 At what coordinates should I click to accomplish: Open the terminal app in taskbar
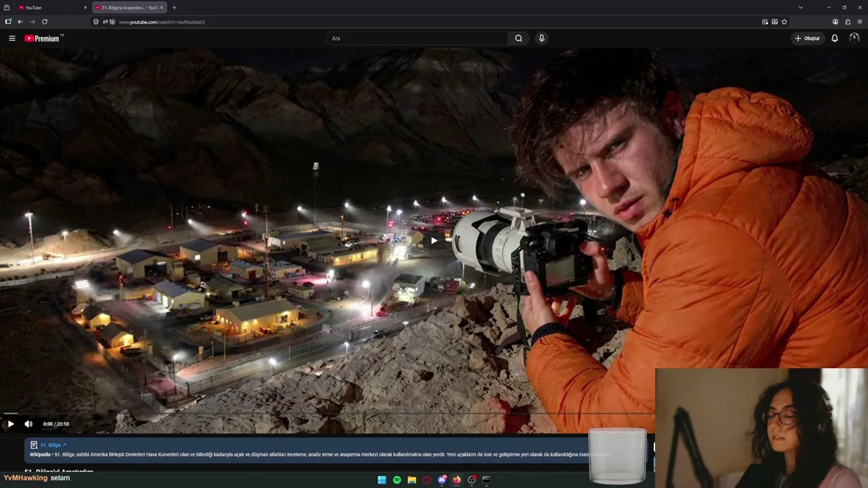click(x=486, y=480)
